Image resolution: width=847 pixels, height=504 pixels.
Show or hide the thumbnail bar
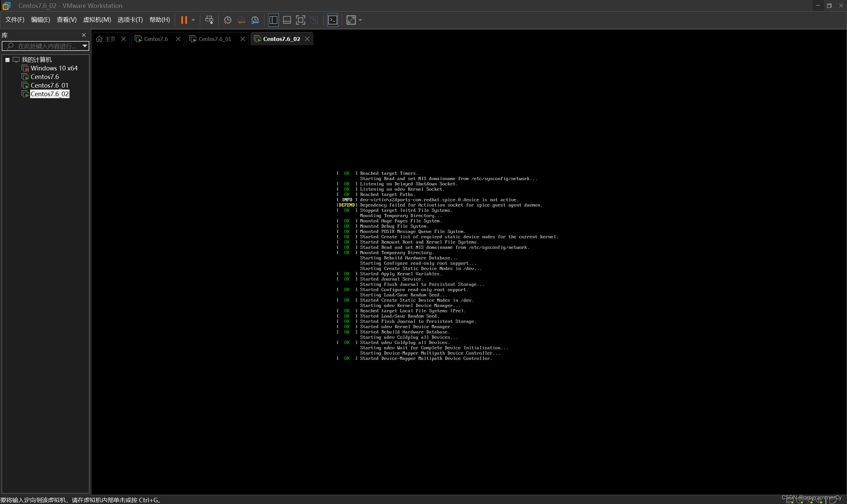tap(287, 20)
